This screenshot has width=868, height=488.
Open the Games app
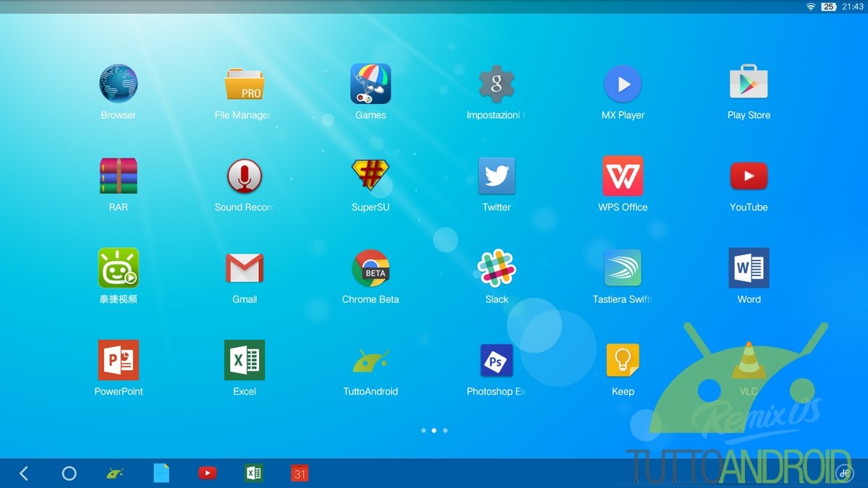[x=370, y=84]
